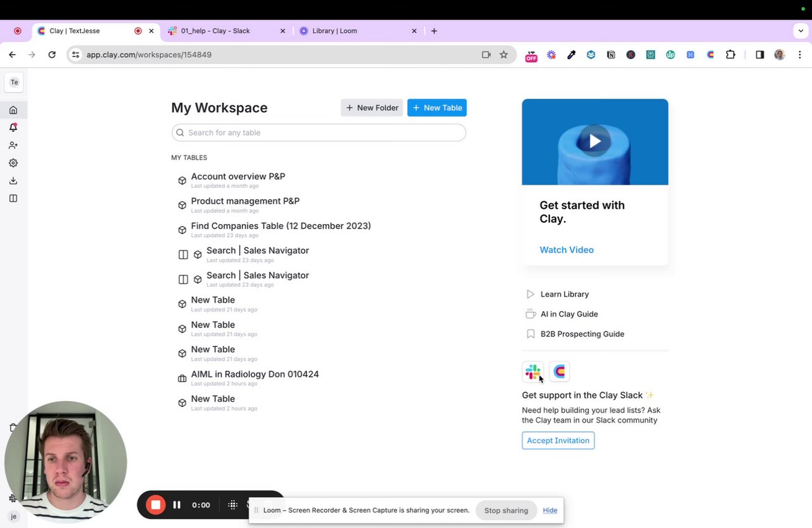Screen dimensions: 812x528
Task: Open the Loom extension icon in Chrome toolbar
Action: click(551, 55)
